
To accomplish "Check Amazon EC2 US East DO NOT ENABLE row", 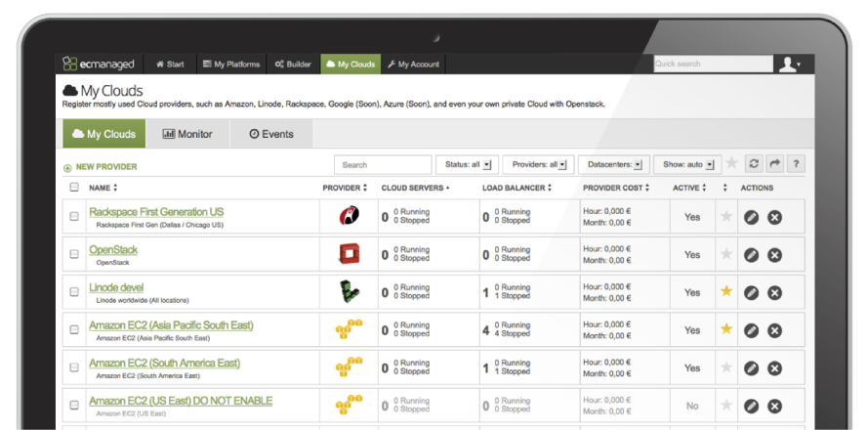I will point(74,405).
